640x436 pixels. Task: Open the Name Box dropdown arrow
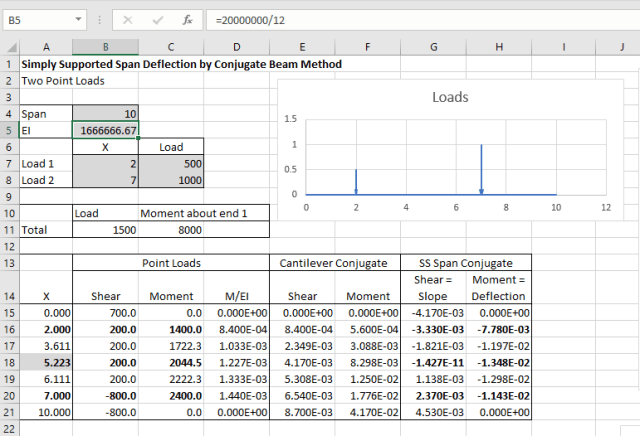(79, 19)
